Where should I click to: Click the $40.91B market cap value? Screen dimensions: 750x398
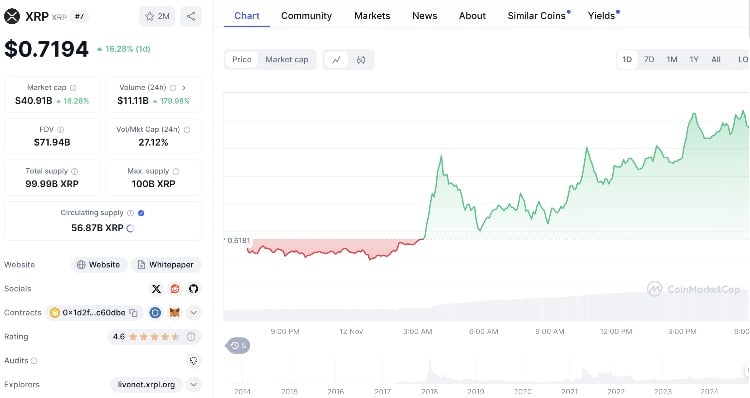pyautogui.click(x=33, y=101)
